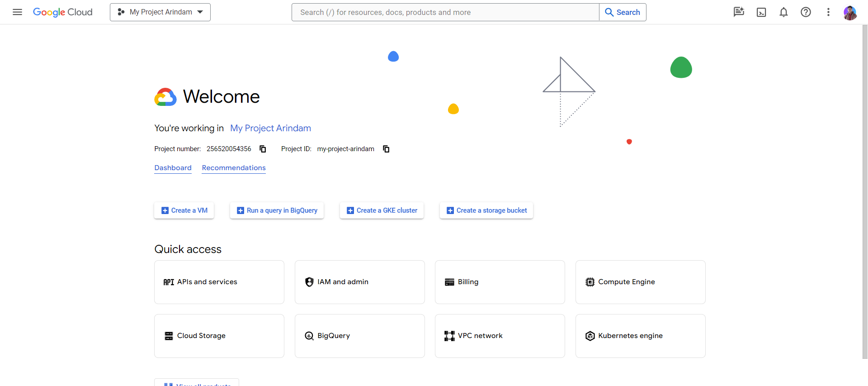
Task: Open Kubernetes engine quick access card
Action: click(641, 336)
